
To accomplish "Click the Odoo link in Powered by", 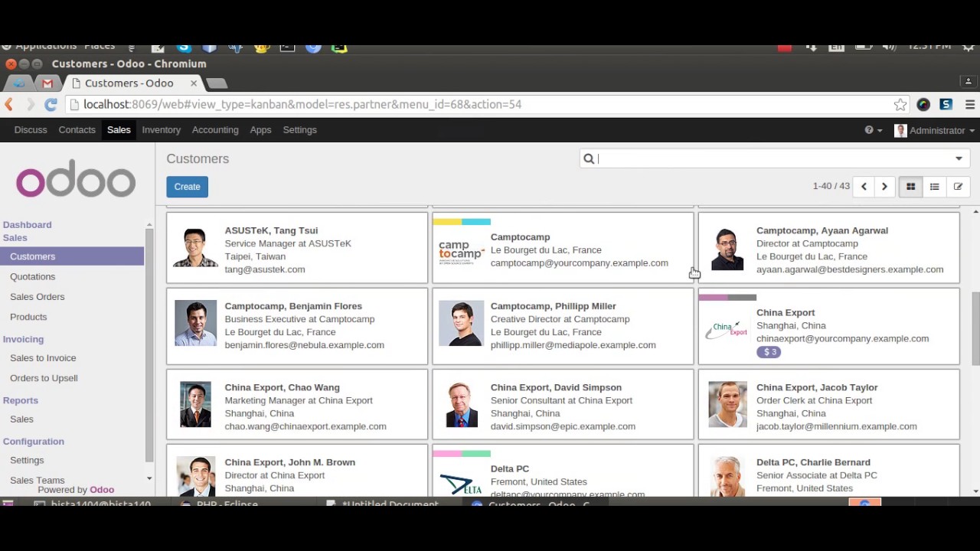I will (x=102, y=490).
